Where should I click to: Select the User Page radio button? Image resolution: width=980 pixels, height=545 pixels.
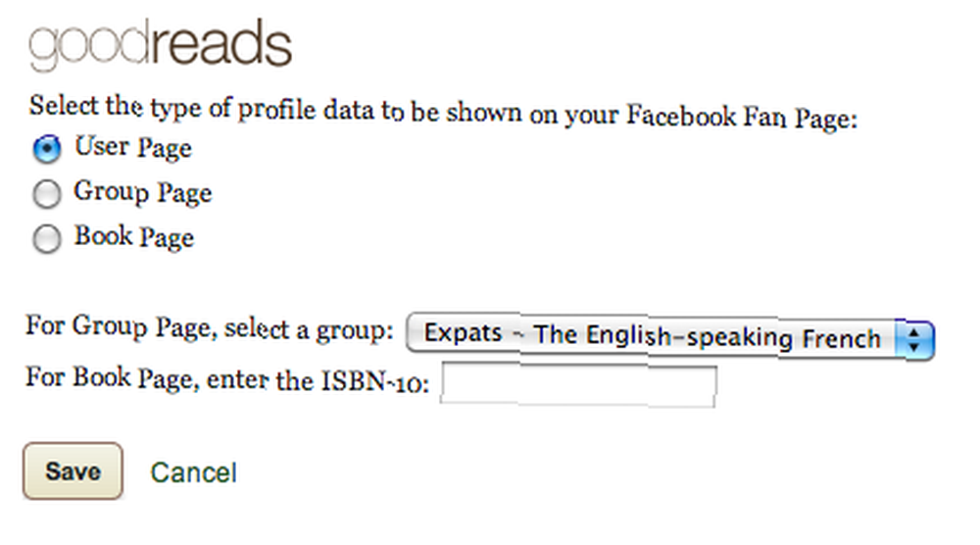pyautogui.click(x=47, y=149)
